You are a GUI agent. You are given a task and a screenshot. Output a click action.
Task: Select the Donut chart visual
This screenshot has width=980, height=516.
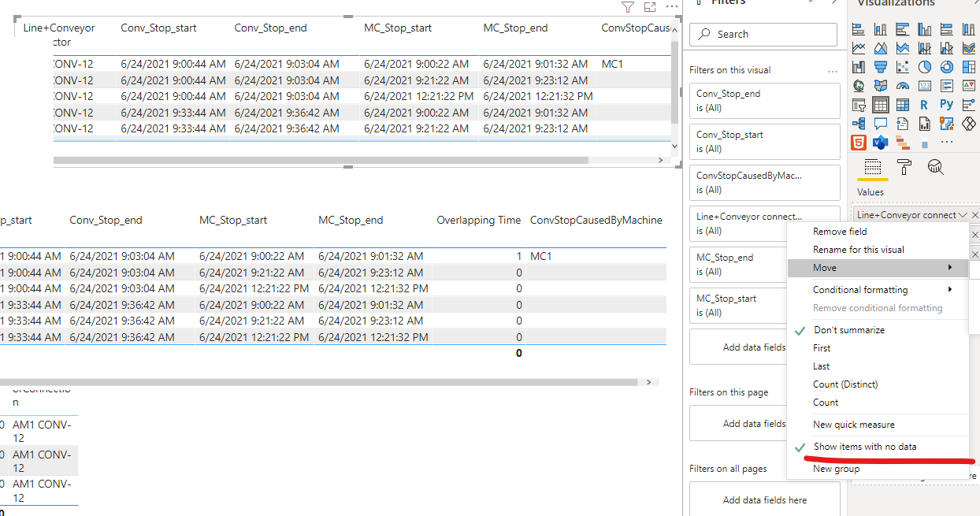pyautogui.click(x=947, y=67)
